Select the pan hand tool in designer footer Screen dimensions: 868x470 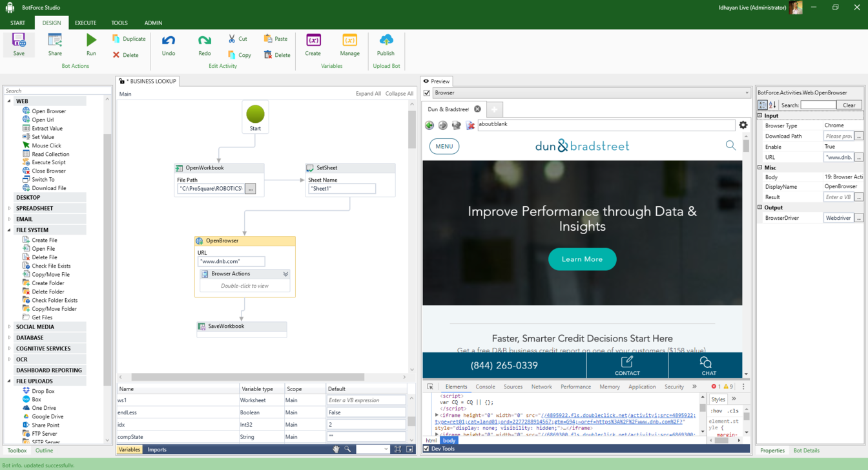tap(336, 449)
